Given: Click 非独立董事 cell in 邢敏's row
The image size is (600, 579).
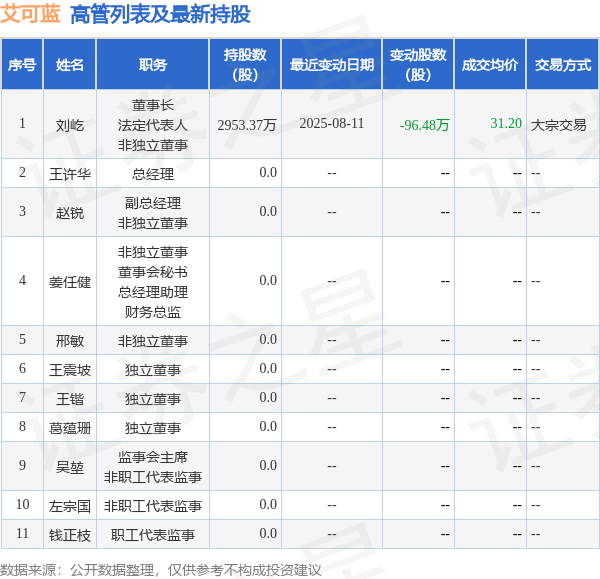Looking at the screenshot, I should pyautogui.click(x=153, y=341).
